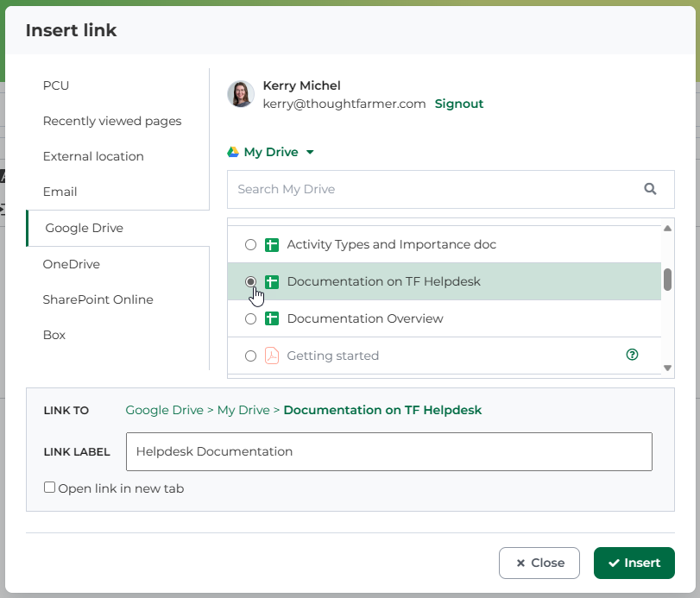Open the My Drive dropdown menu
The image size is (700, 598).
[x=271, y=152]
